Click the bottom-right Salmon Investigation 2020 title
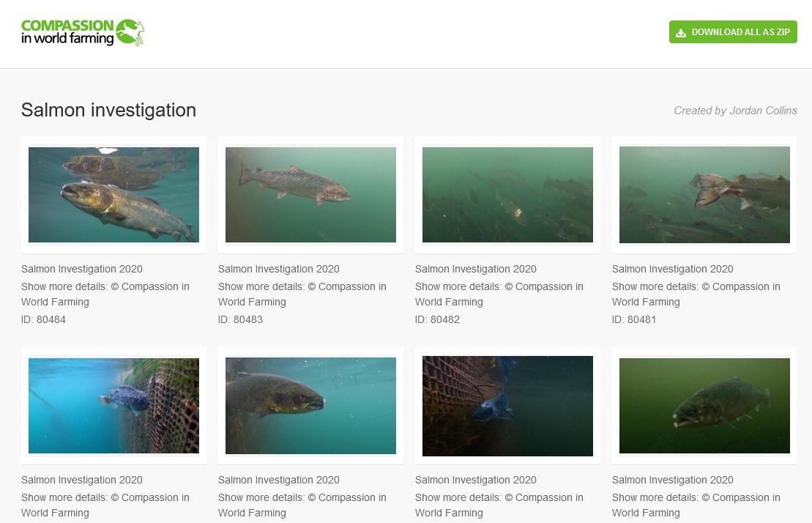The width and height of the screenshot is (812, 523). pos(673,480)
